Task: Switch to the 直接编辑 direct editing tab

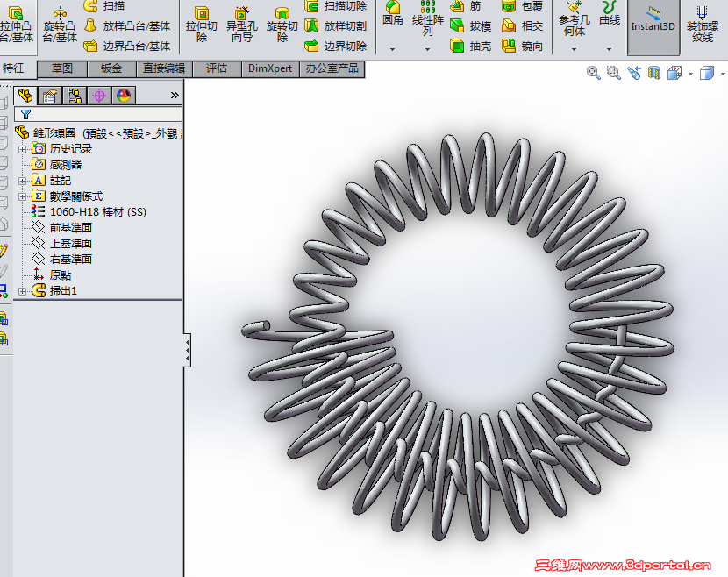Action: pyautogui.click(x=164, y=68)
